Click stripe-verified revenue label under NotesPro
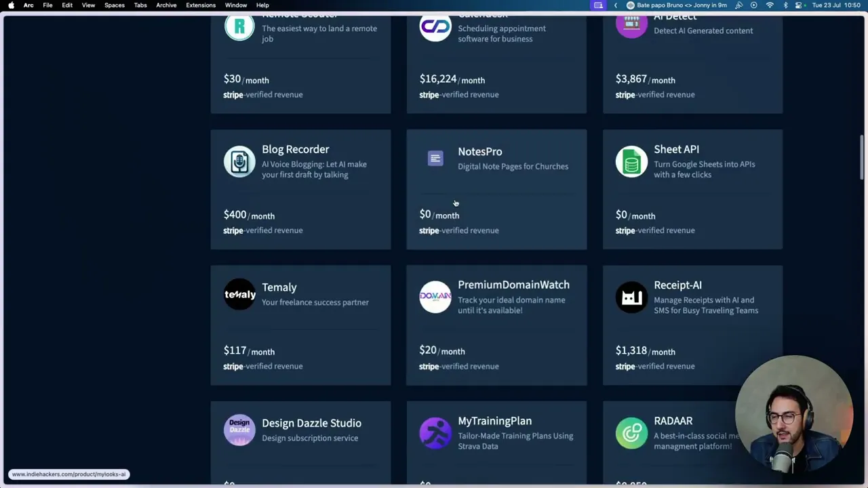868x488 pixels. coord(458,230)
